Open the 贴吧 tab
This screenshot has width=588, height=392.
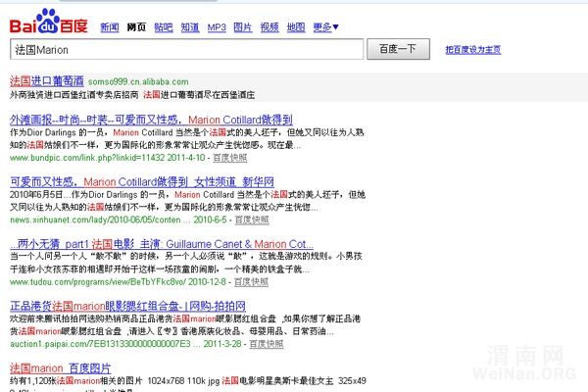[x=164, y=27]
